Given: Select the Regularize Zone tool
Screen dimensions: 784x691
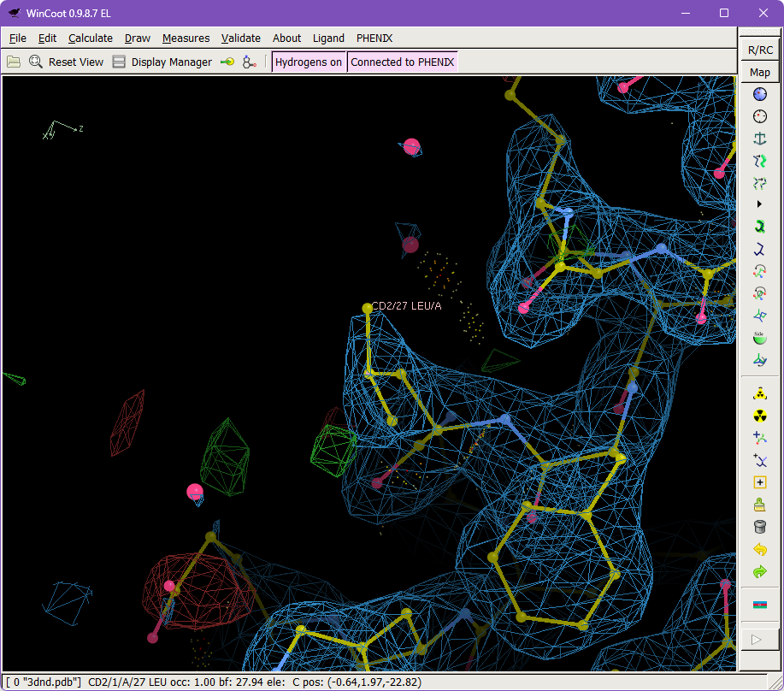Looking at the screenshot, I should 759,184.
